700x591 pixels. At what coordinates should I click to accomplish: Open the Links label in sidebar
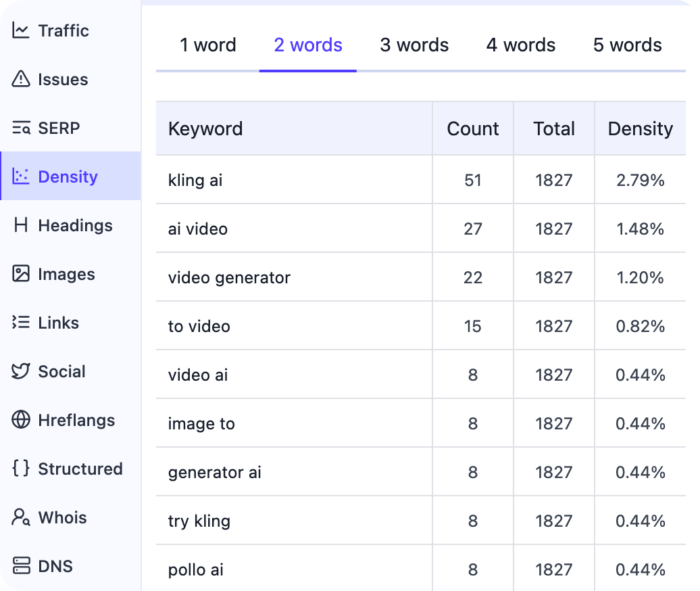click(59, 323)
